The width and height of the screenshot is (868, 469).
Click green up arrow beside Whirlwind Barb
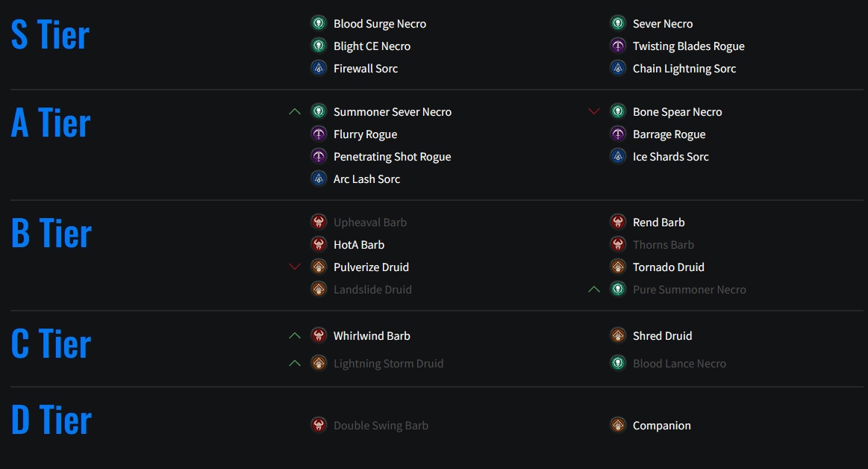(295, 335)
